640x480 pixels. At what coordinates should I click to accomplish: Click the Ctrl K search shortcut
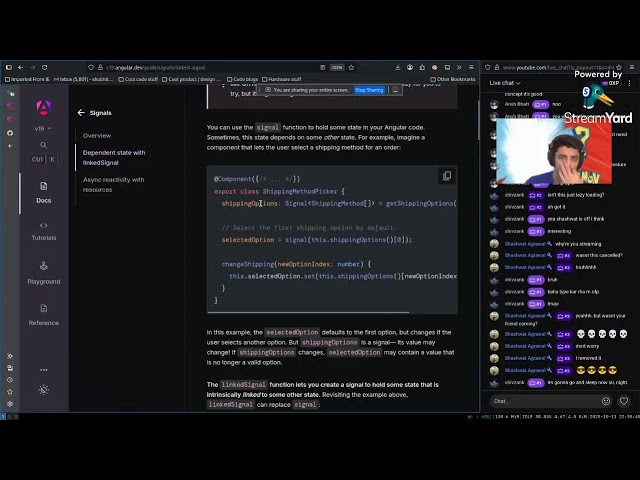[x=44, y=160]
